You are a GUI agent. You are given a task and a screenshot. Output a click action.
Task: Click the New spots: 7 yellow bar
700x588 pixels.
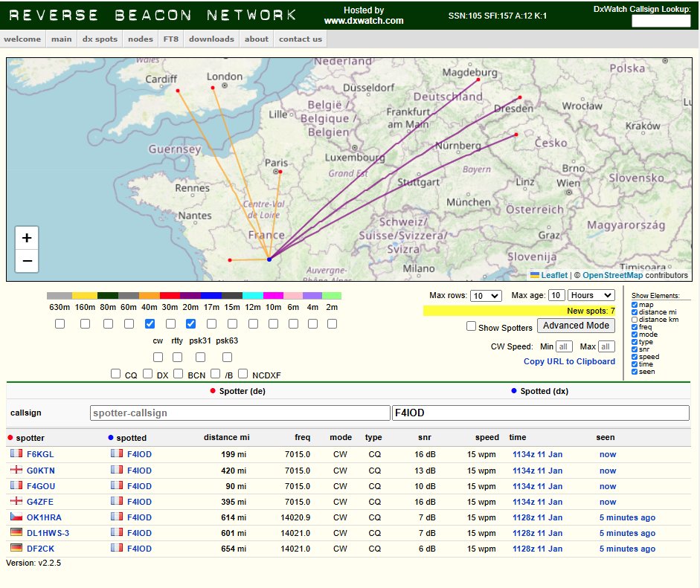tap(519, 311)
